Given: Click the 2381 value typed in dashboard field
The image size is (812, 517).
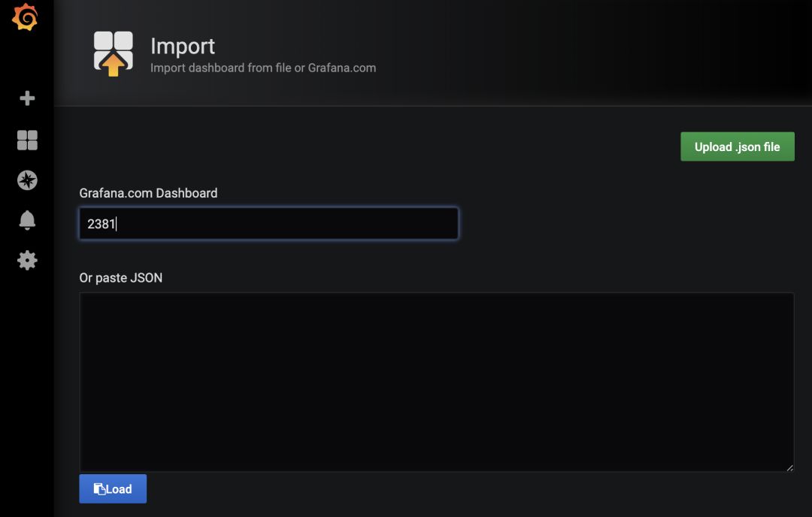Looking at the screenshot, I should click(x=101, y=224).
